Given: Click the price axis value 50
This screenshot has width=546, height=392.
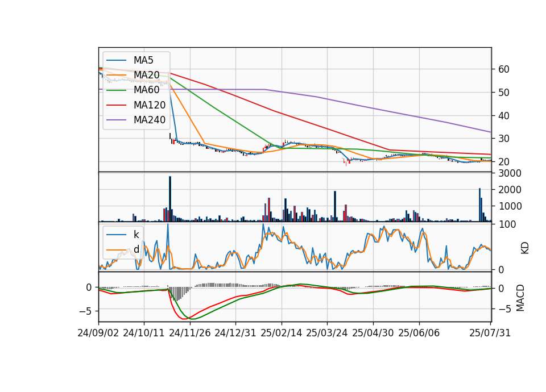Looking at the screenshot, I should 504,93.
